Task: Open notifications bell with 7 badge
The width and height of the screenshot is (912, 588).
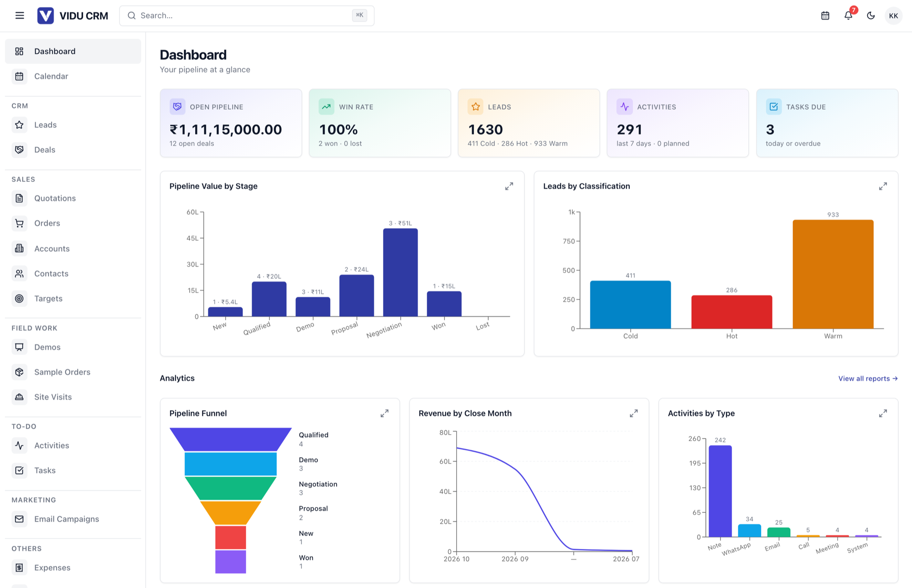Action: click(x=848, y=15)
